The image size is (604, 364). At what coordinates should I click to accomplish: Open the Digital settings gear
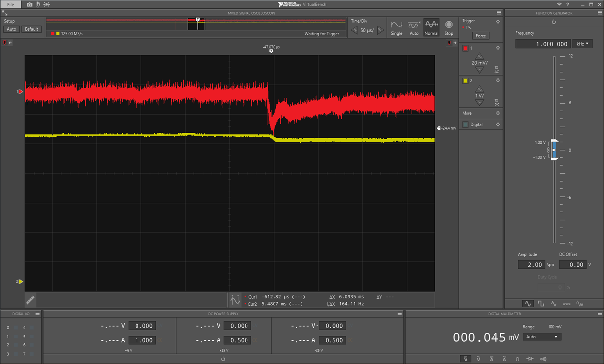click(498, 125)
